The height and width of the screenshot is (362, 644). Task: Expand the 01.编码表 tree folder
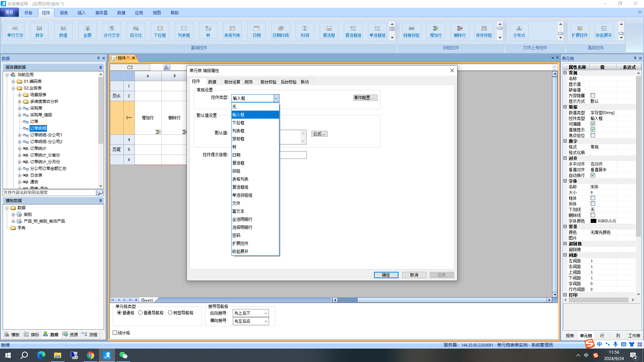(13, 81)
